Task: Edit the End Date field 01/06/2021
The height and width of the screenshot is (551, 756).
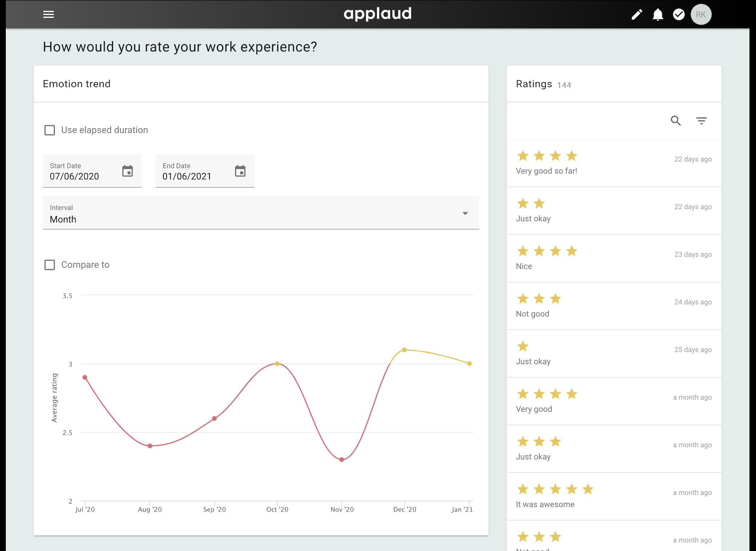Action: (205, 171)
